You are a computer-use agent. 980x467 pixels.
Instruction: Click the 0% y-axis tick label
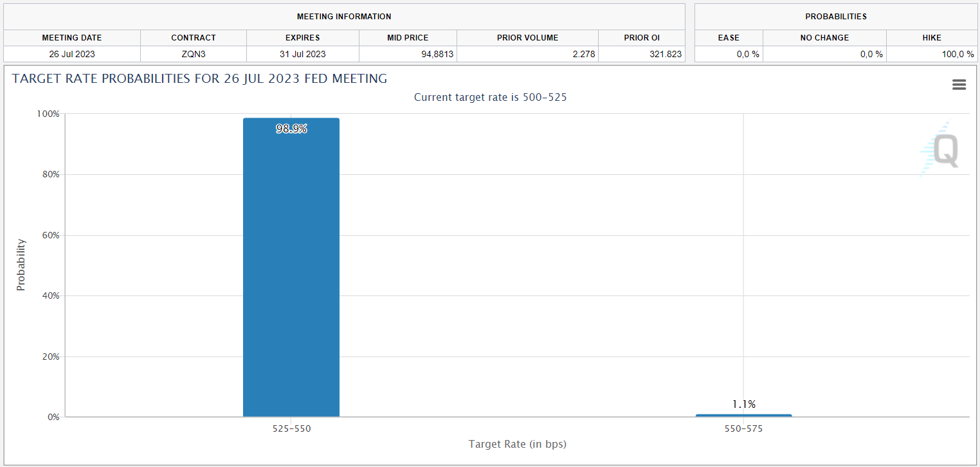click(x=53, y=417)
